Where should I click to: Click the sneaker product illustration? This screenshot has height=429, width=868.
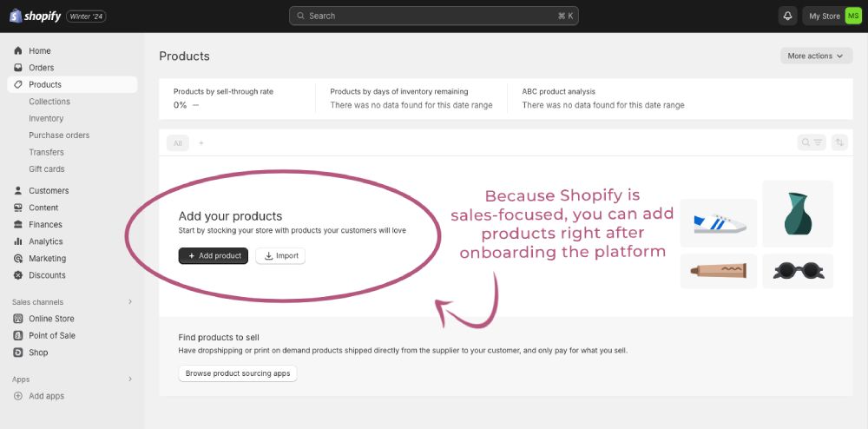click(x=719, y=223)
